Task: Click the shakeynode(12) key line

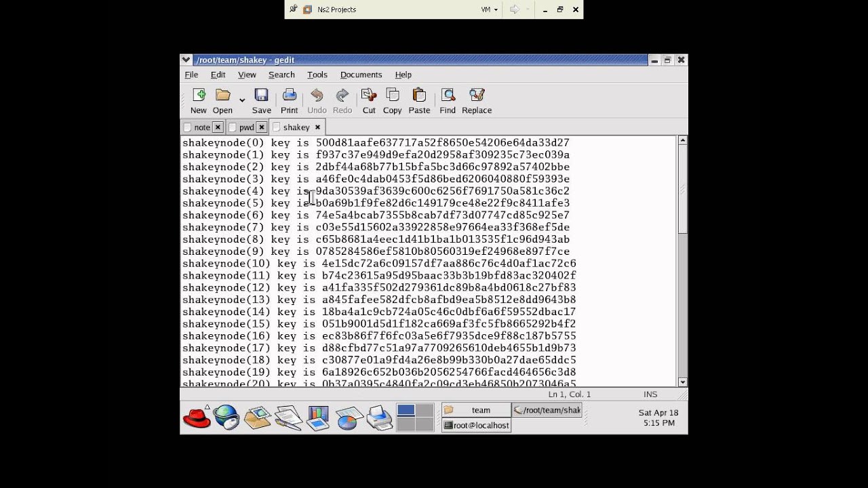Action: (379, 288)
